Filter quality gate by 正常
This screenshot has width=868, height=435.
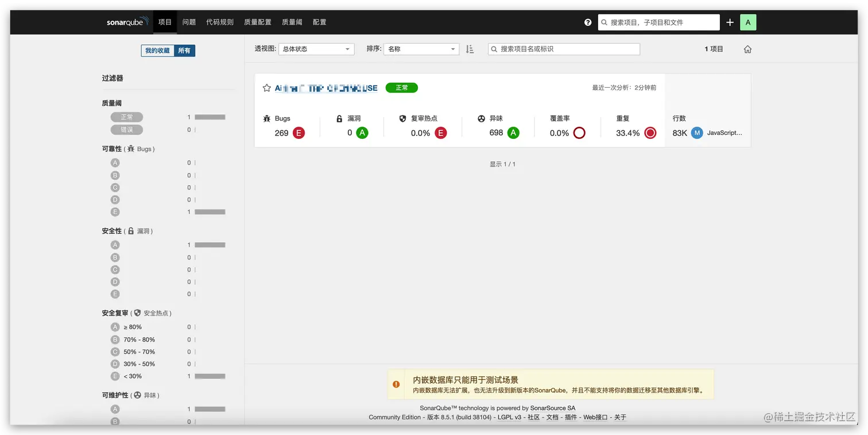coord(127,117)
